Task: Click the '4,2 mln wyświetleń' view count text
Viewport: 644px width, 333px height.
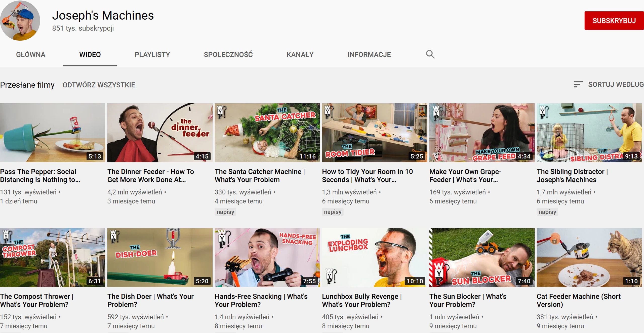Action: 135,192
